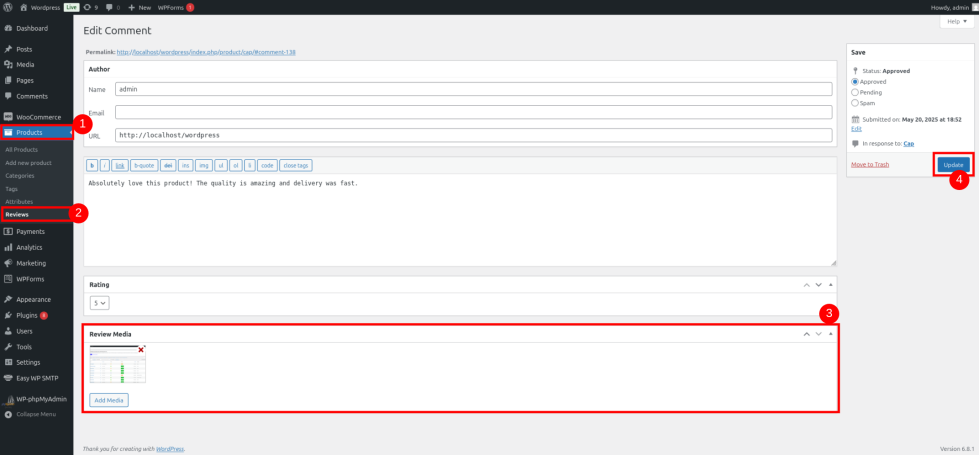Viewport: 979px width, 455px height.
Task: Focus the author Name field
Action: pyautogui.click(x=474, y=89)
